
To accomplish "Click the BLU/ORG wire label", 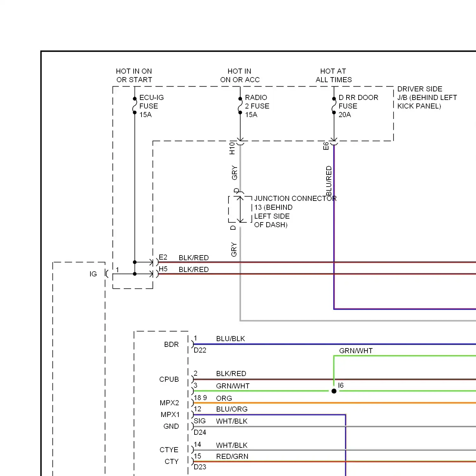I will tap(232, 409).
